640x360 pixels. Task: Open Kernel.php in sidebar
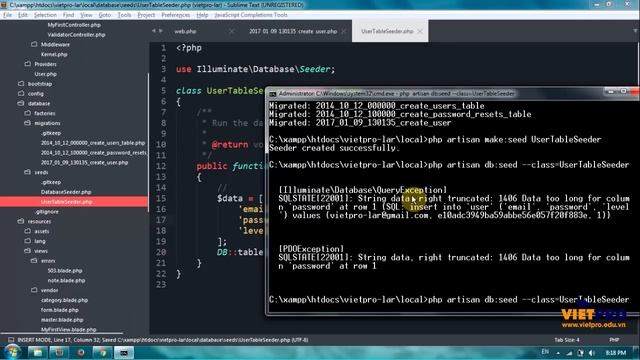click(x=54, y=54)
